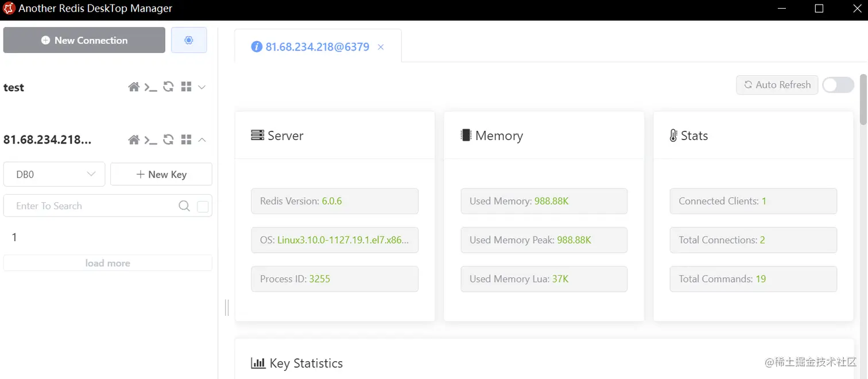The height and width of the screenshot is (379, 868).
Task: Check the exact search checkbox
Action: pyautogui.click(x=203, y=207)
